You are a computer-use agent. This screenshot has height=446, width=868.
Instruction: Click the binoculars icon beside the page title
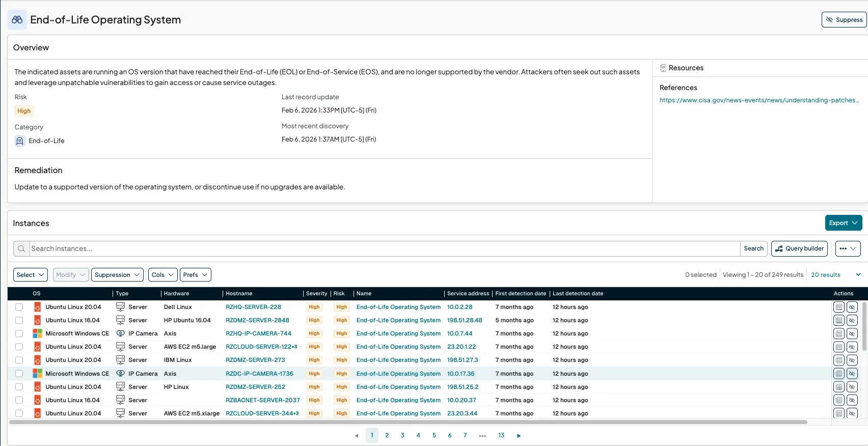17,20
